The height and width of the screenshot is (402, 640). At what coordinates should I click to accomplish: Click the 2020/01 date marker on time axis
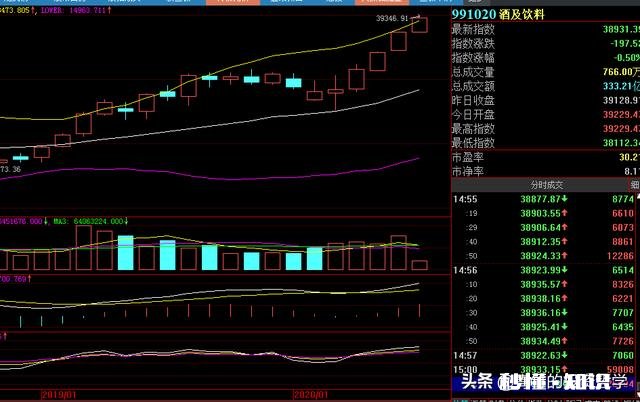tap(311, 395)
